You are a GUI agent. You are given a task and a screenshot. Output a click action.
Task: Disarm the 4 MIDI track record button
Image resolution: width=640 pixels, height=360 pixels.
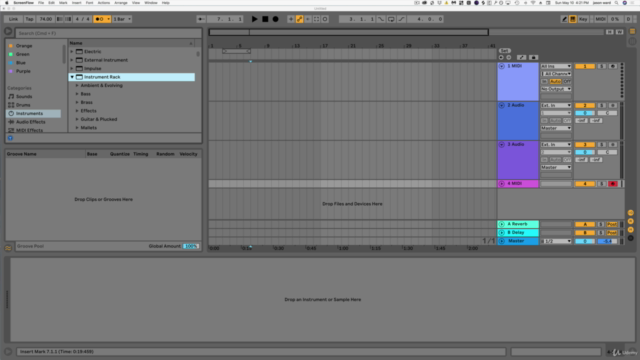click(613, 184)
